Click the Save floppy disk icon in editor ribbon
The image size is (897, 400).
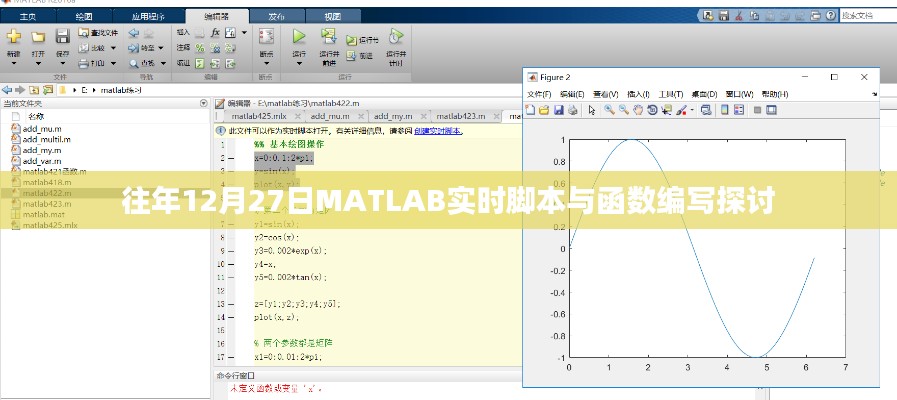[63, 40]
